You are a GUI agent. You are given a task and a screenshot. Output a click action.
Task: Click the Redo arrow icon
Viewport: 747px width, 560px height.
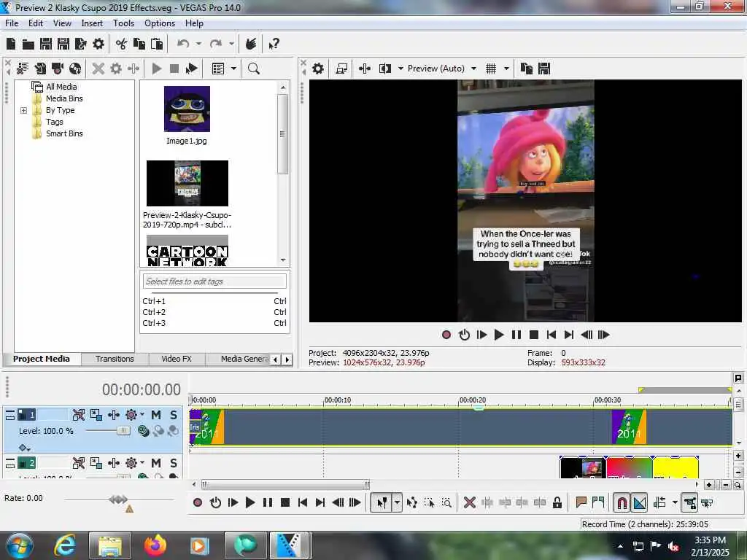[216, 44]
